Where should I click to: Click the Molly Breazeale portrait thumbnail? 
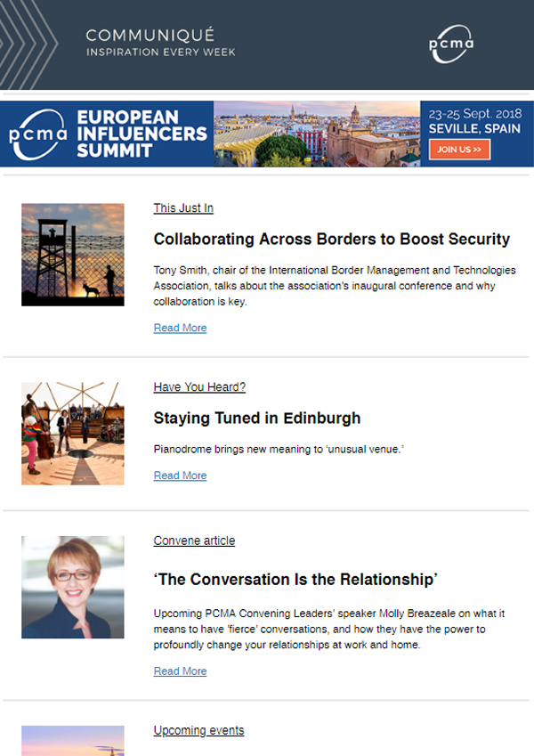[73, 587]
